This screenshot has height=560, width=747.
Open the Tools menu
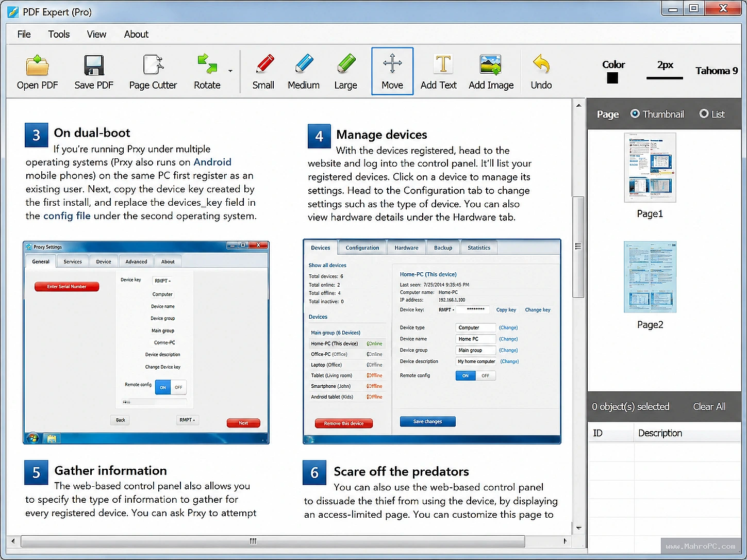click(x=59, y=34)
